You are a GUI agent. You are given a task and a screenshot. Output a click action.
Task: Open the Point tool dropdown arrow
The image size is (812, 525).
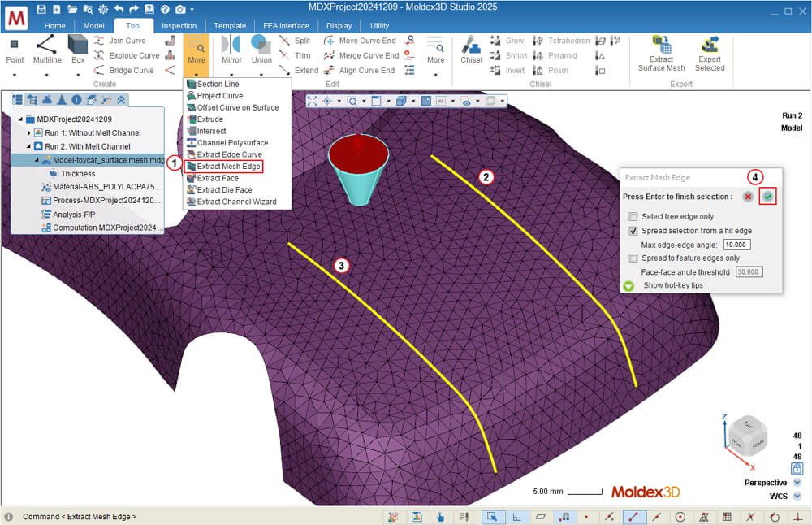[x=15, y=75]
